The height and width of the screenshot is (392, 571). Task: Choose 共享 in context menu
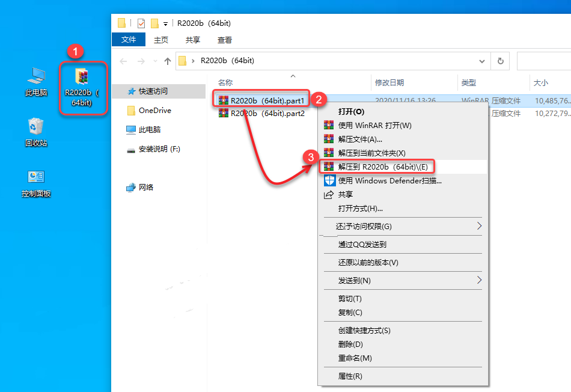click(402, 195)
